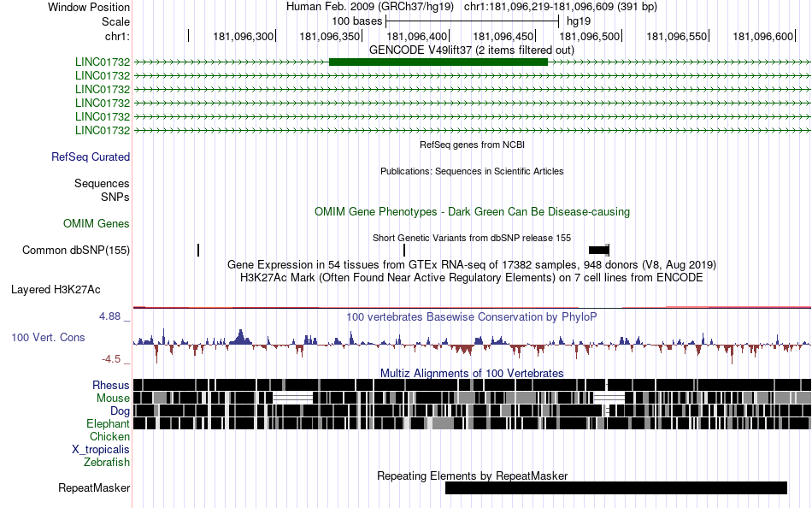Click the leftmost Common dbSNP variant tick
The height and width of the screenshot is (508, 812).
[x=198, y=251]
